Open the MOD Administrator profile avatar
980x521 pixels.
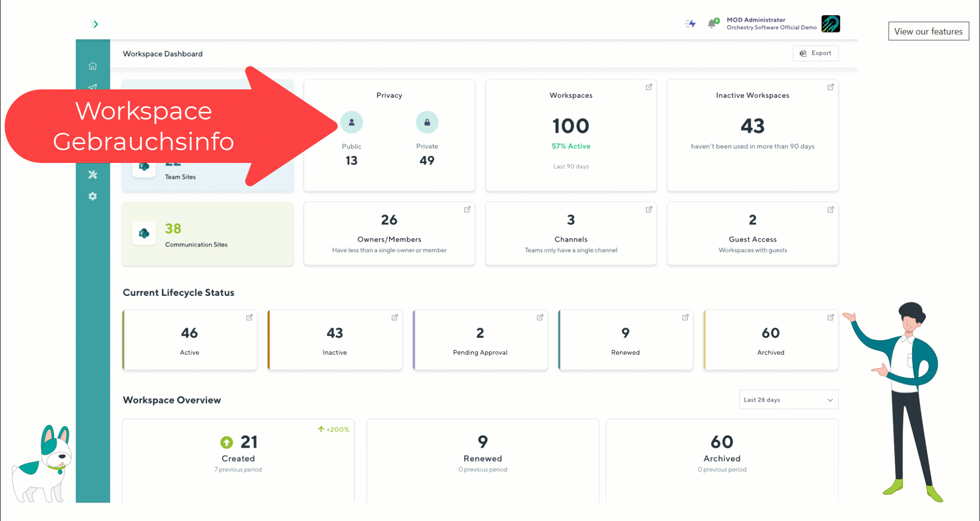pyautogui.click(x=830, y=23)
